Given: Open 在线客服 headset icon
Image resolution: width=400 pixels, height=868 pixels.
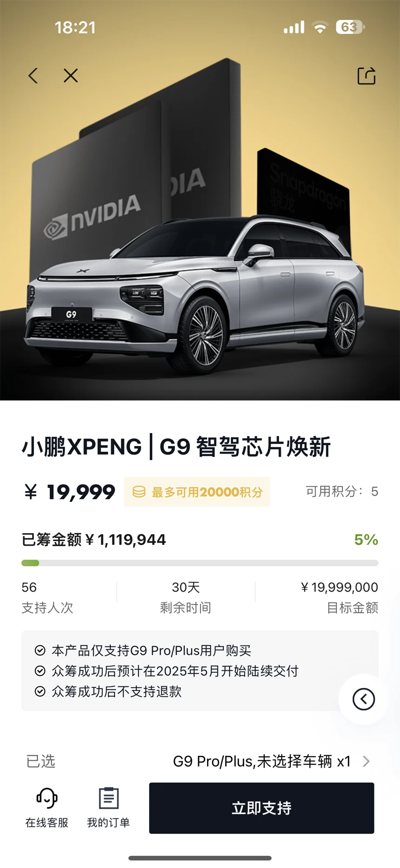Looking at the screenshot, I should tap(47, 798).
